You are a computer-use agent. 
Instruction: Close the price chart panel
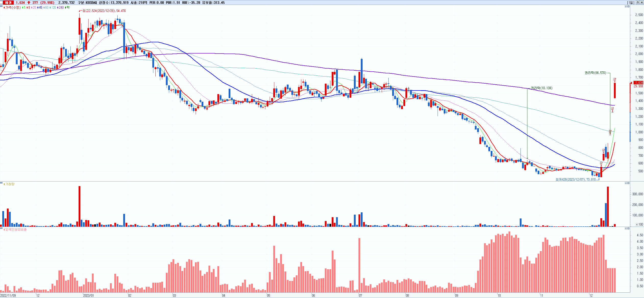pos(628,6)
